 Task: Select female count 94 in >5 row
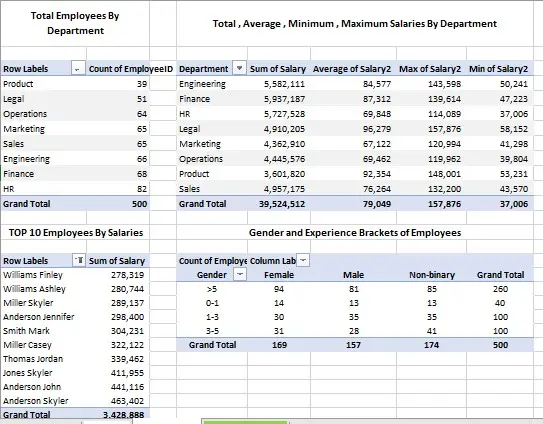coord(279,289)
